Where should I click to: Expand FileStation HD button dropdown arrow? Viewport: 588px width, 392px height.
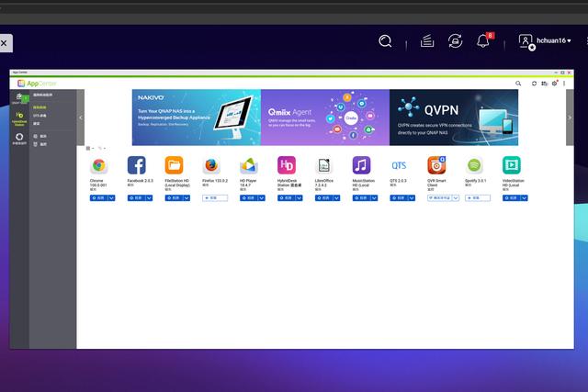pos(187,198)
